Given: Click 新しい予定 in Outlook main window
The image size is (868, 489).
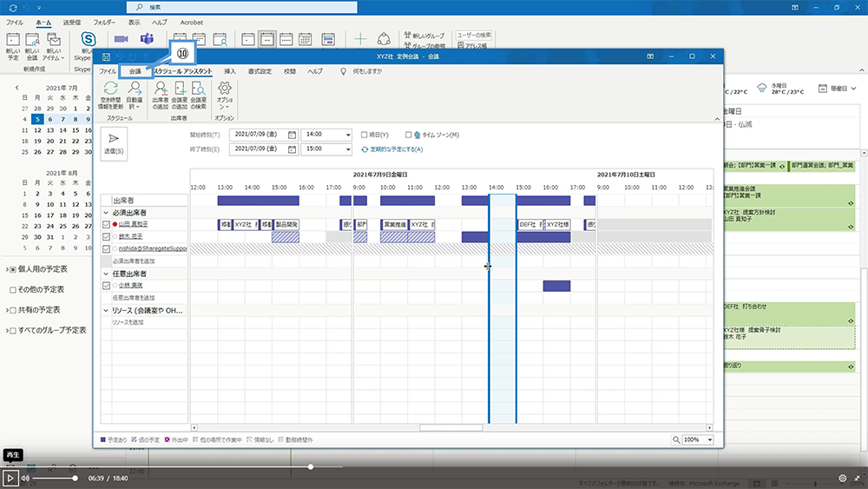Looking at the screenshot, I should tap(13, 47).
